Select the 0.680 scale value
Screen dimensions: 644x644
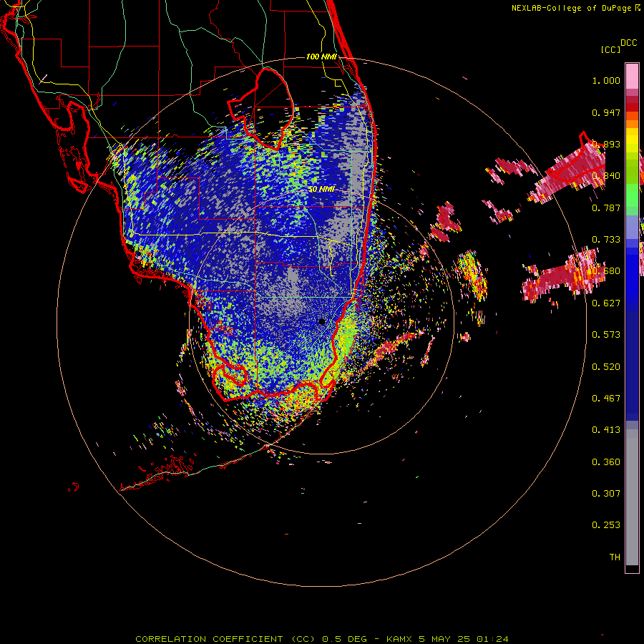(x=606, y=271)
